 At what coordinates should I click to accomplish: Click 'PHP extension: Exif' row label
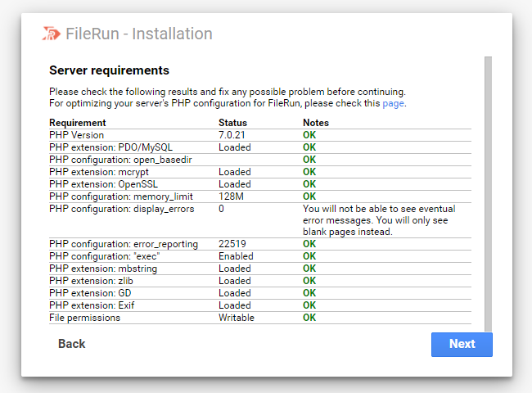point(92,305)
